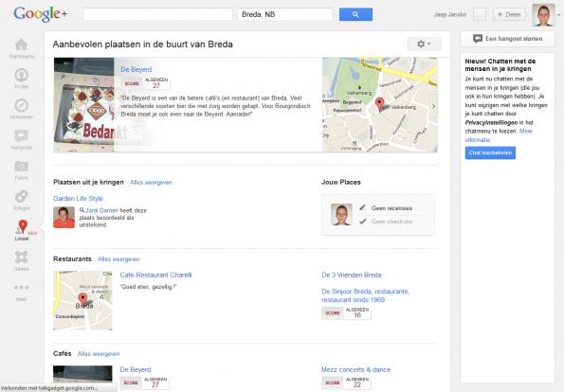Focus the empty search input field
The width and height of the screenshot is (564, 392).
coord(158,14)
